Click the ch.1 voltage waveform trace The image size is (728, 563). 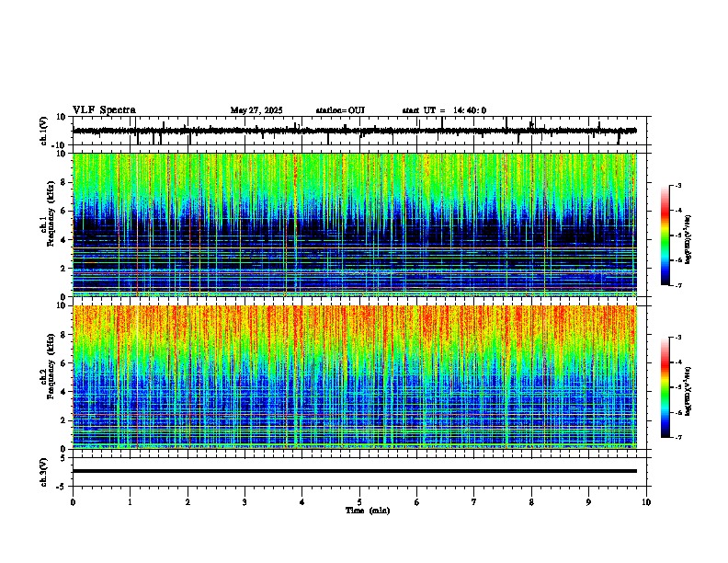pos(355,131)
